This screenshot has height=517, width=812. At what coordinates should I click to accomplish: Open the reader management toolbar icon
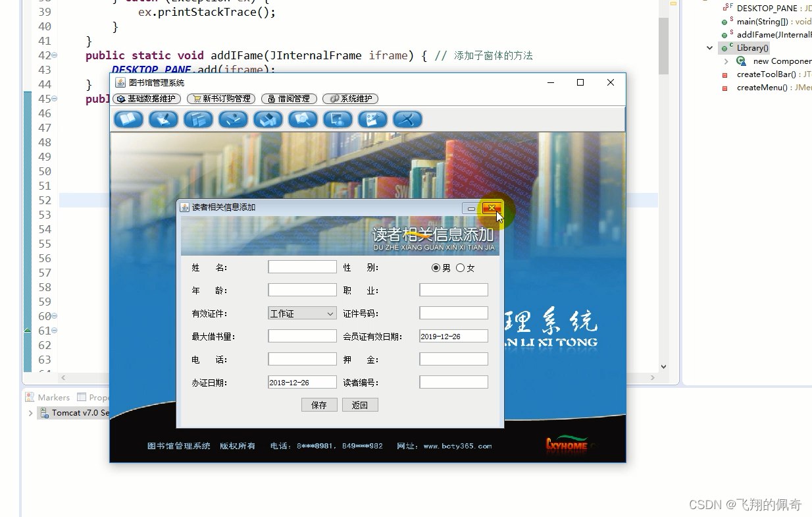(338, 119)
